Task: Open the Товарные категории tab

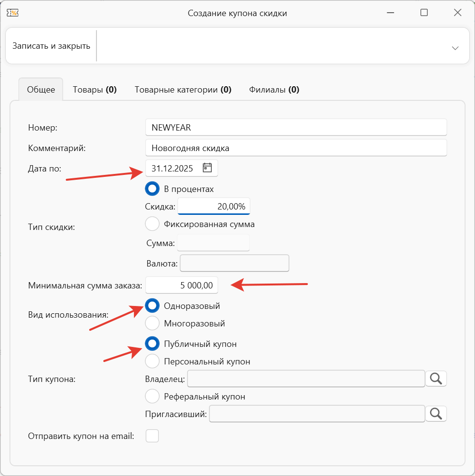Action: point(183,90)
